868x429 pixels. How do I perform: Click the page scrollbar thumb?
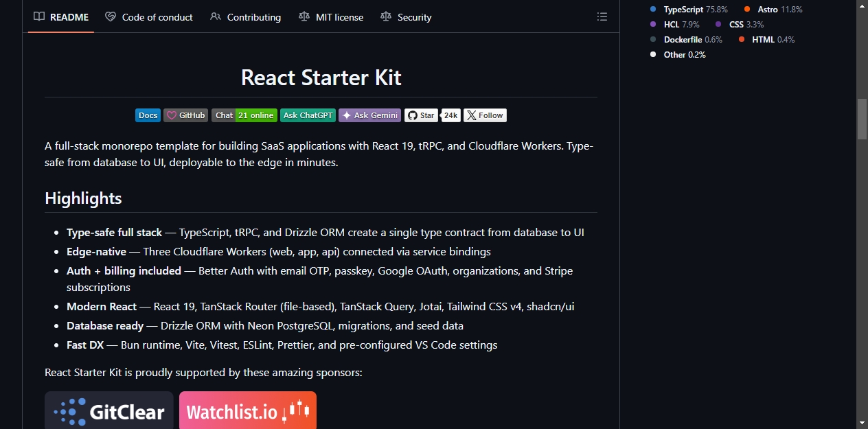point(862,119)
